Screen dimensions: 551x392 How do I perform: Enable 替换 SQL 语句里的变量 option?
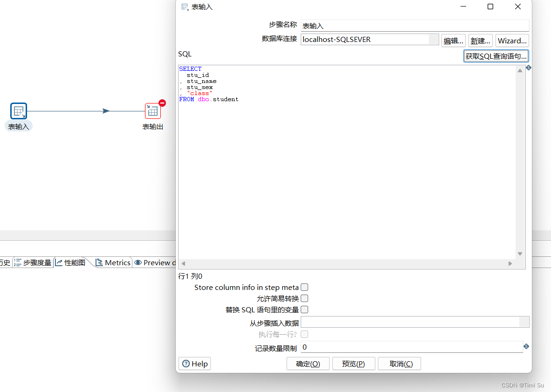pos(304,309)
